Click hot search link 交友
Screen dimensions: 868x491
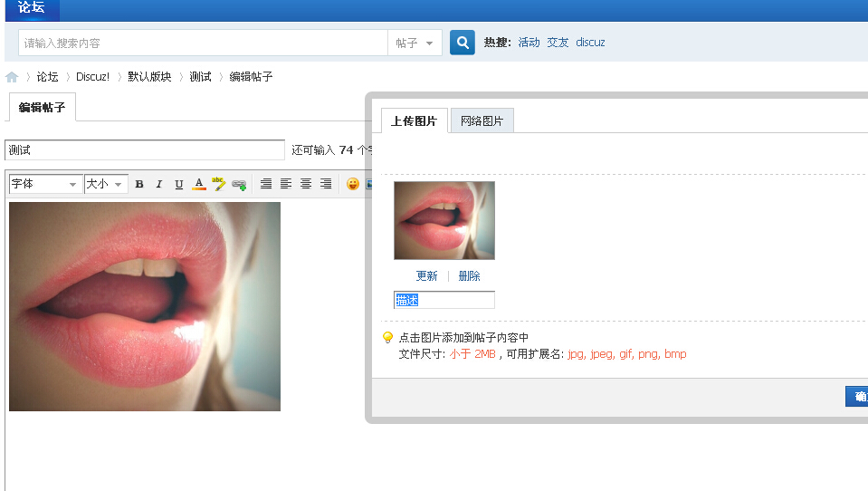(x=558, y=43)
